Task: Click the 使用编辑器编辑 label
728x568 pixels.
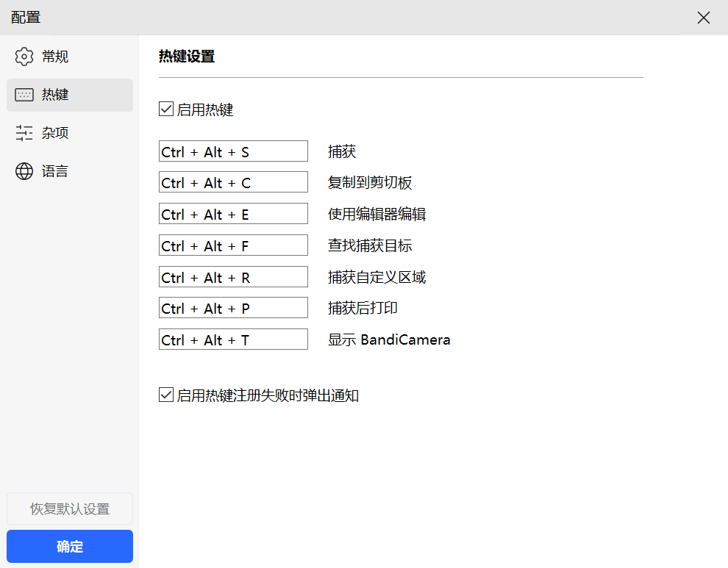Action: pos(377,214)
